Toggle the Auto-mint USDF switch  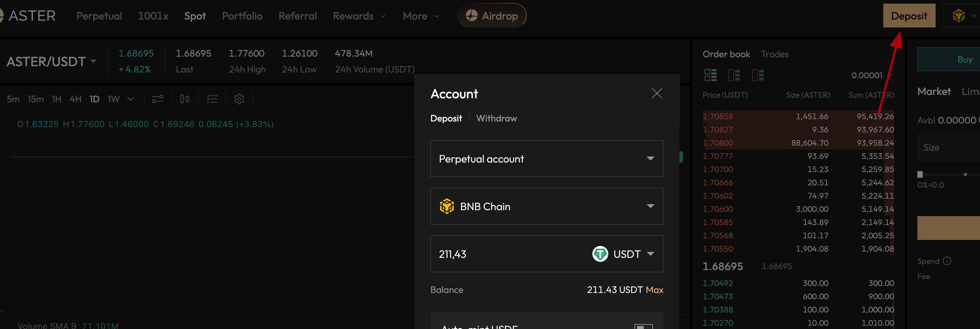643,326
